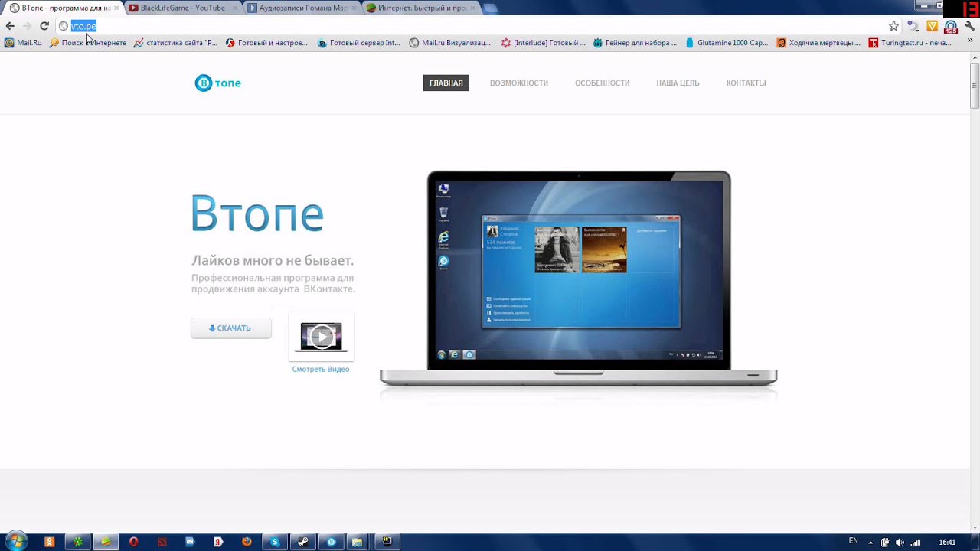Open the lock extension showing 125

point(951,27)
